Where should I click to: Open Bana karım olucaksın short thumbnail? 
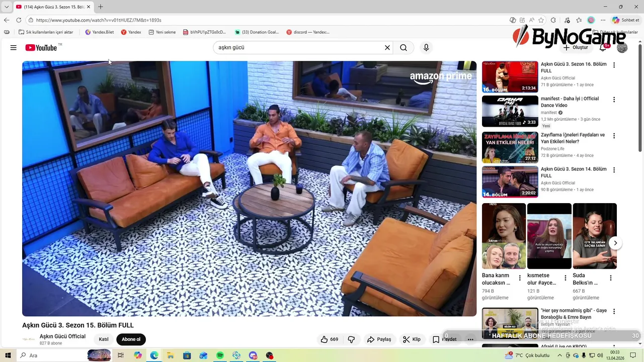pyautogui.click(x=504, y=236)
